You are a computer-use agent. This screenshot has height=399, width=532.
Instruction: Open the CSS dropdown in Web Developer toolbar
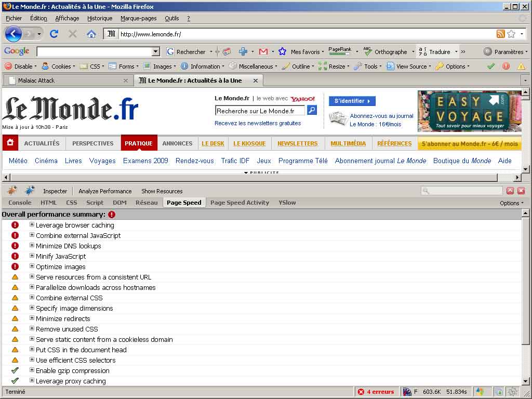91,66
